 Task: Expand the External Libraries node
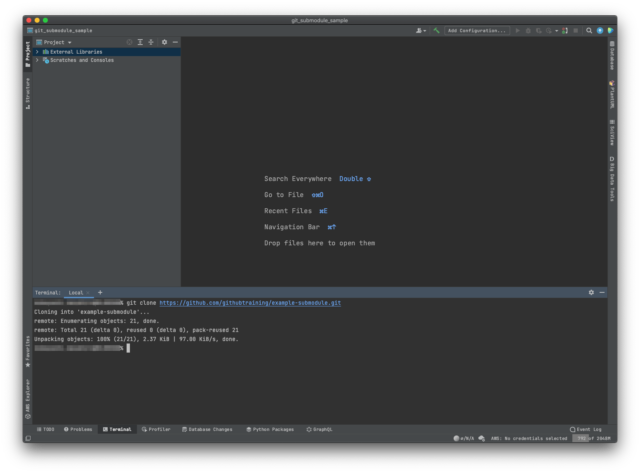tap(37, 52)
